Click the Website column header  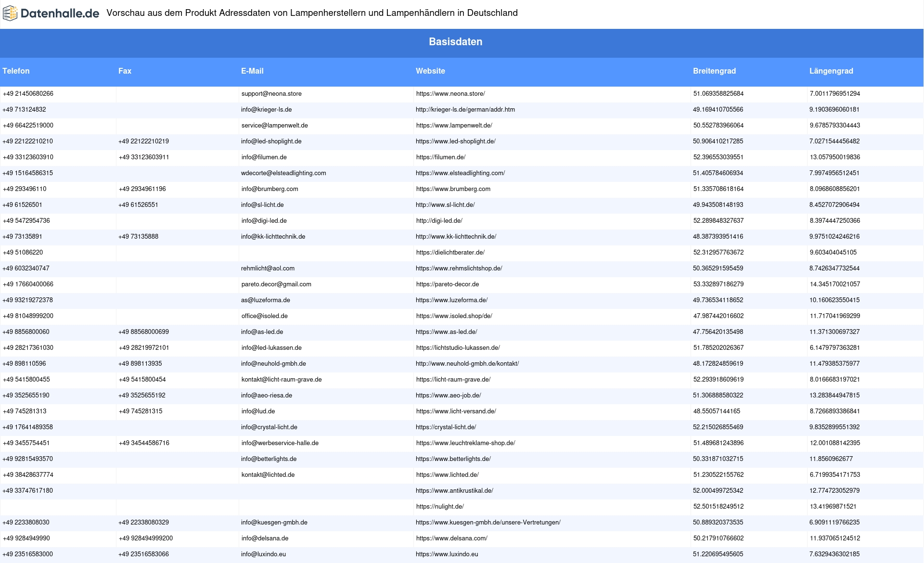[x=430, y=71]
